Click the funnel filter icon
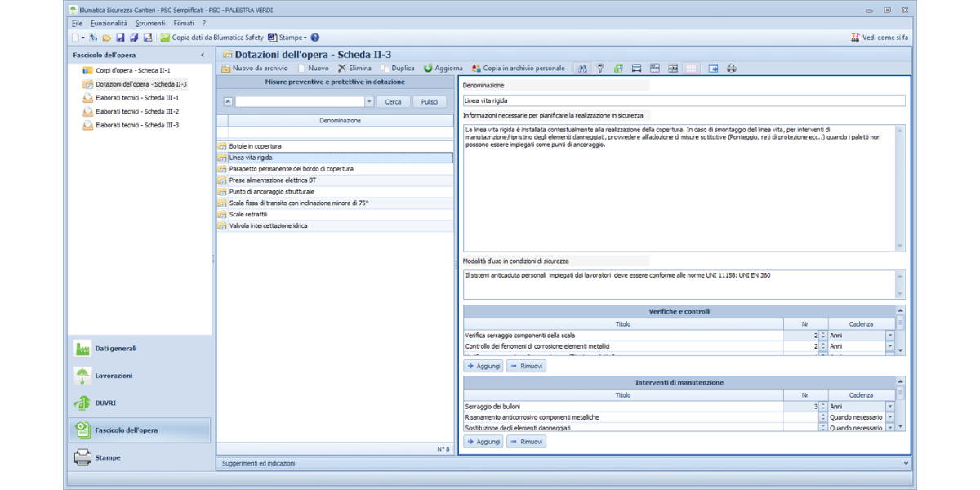Viewport: 980px width, 490px height. 600,69
